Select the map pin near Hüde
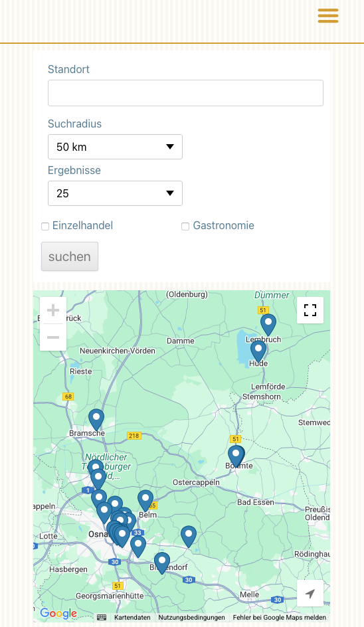The height and width of the screenshot is (627, 364). [258, 350]
